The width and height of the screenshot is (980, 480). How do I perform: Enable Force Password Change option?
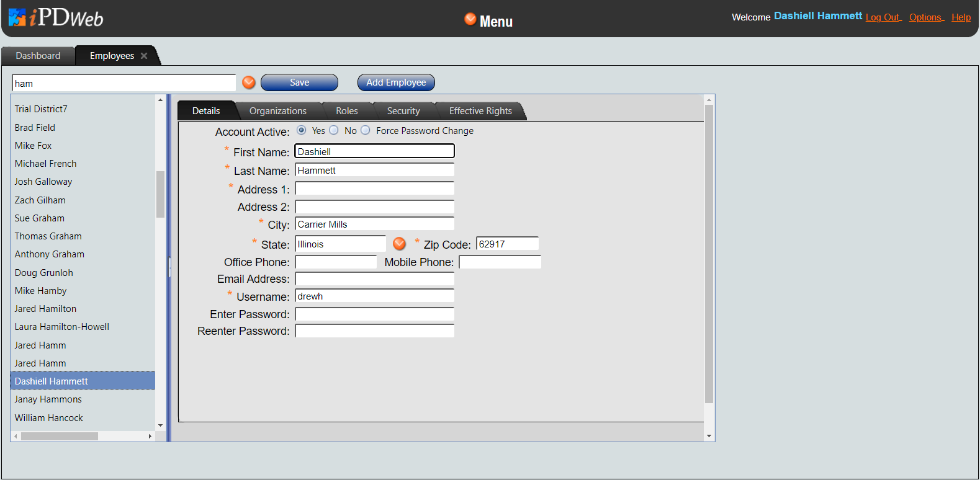click(366, 130)
